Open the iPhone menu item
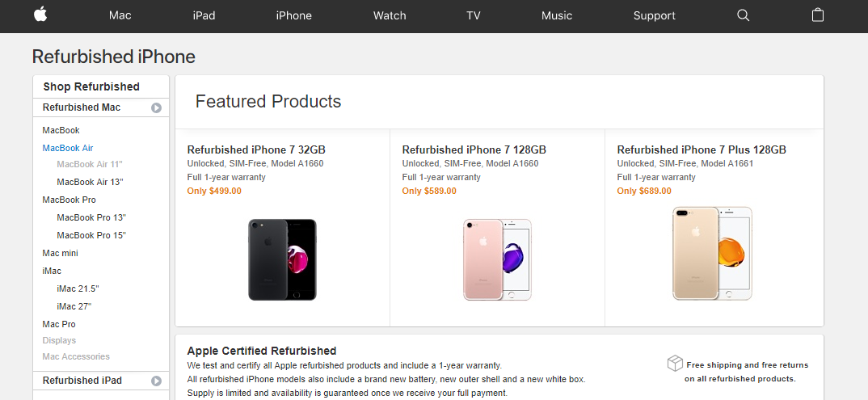This screenshot has width=868, height=400. coord(294,15)
